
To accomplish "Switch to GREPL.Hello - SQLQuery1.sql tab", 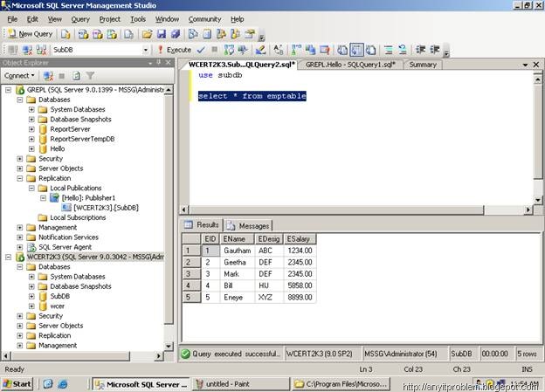I will (350, 65).
